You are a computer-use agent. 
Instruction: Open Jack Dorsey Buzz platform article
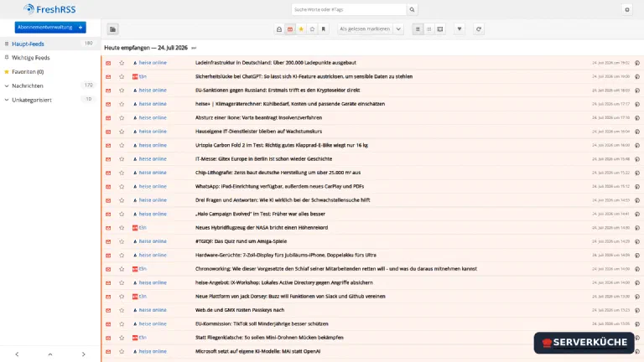pos(290,297)
